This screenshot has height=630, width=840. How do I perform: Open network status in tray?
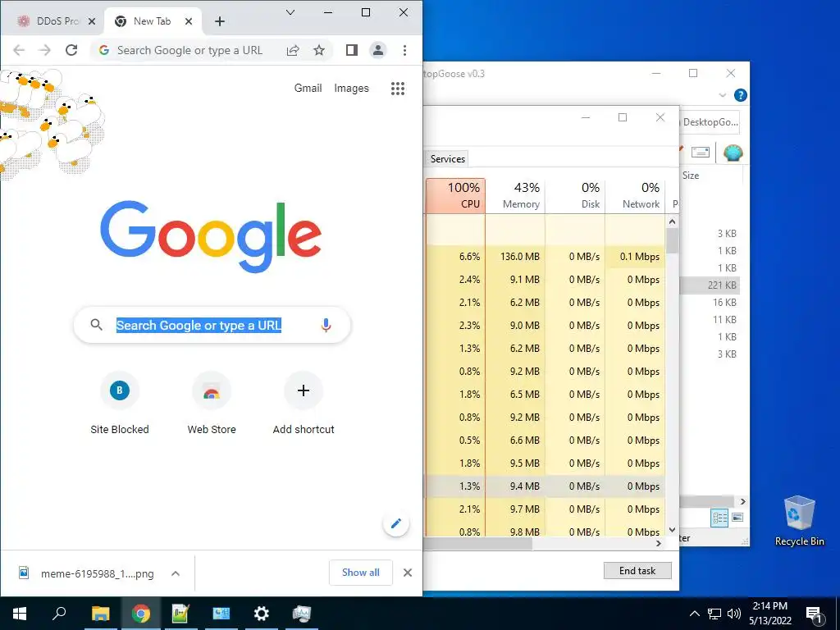coord(714,614)
